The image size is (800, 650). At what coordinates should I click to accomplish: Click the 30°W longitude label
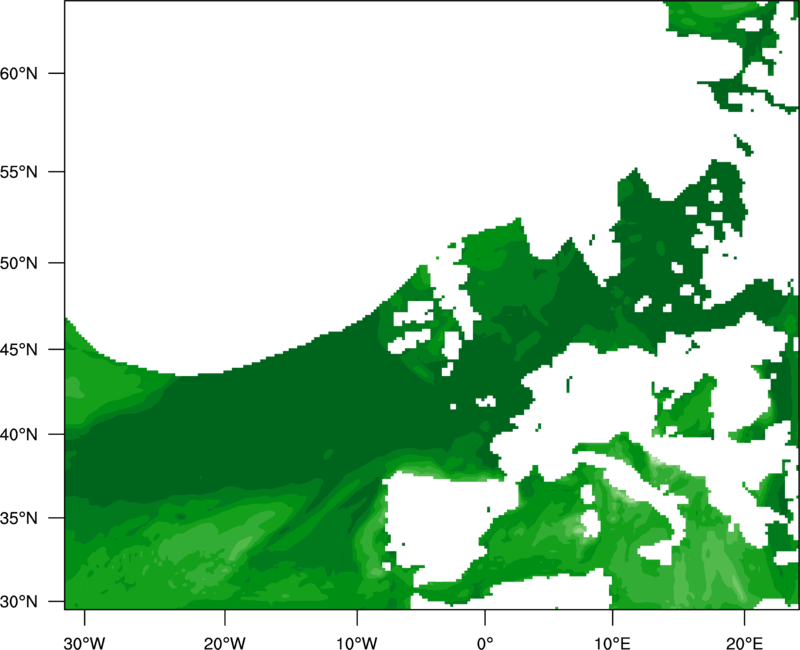85,643
